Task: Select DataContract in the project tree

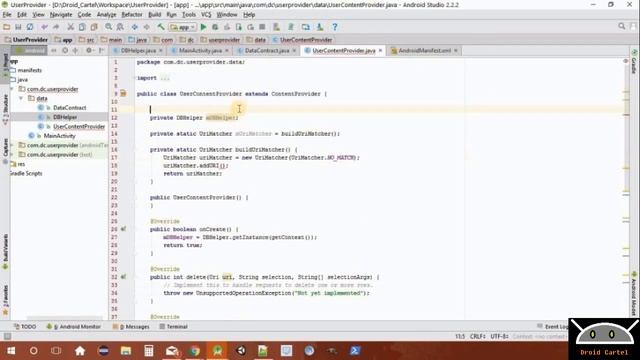Action: (x=70, y=108)
